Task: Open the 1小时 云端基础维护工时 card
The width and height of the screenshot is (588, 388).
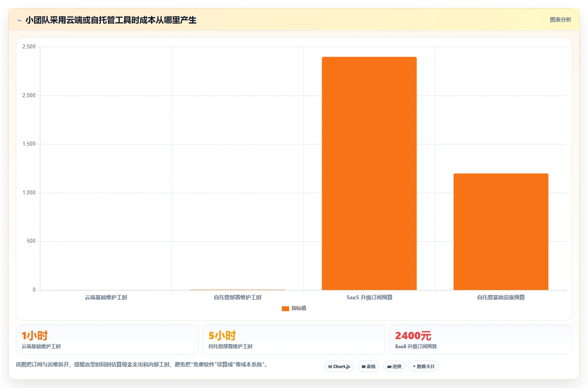Action: pyautogui.click(x=107, y=340)
